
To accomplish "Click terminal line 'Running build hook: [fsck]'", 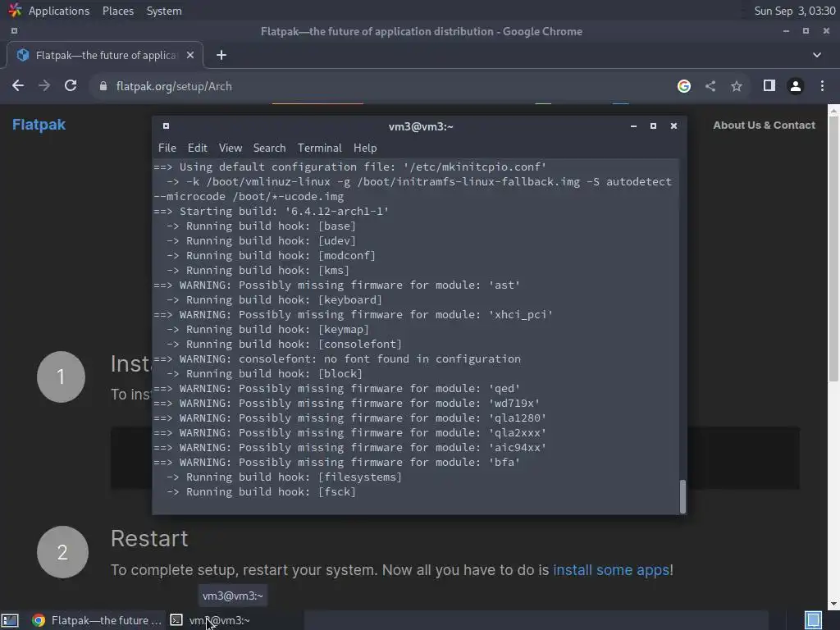I will (261, 492).
